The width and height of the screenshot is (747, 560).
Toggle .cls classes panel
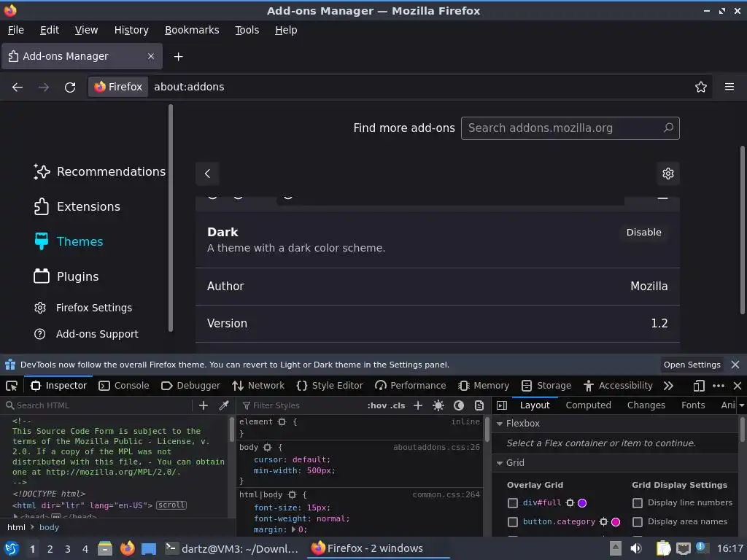397,405
